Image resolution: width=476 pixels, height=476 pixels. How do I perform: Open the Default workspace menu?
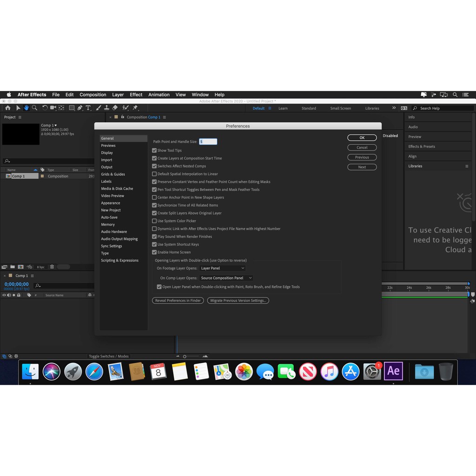(270, 108)
